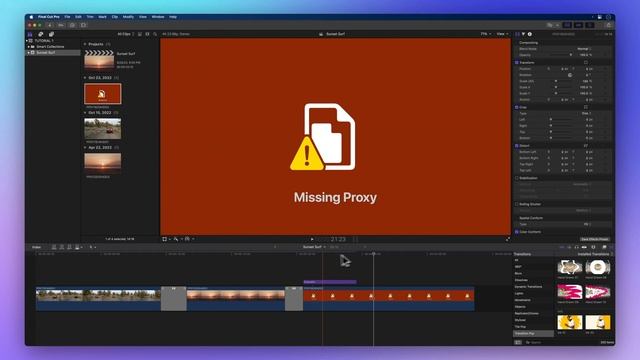This screenshot has height=360, width=640.
Task: Open the Sunset Surf timeline title dropdown
Action: click(314, 247)
